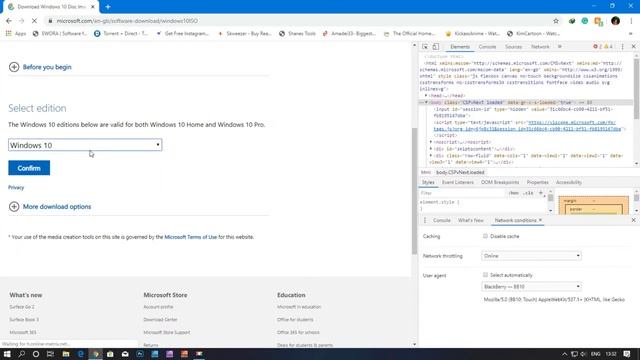
Task: Open Task View on the taskbar
Action: point(50,354)
